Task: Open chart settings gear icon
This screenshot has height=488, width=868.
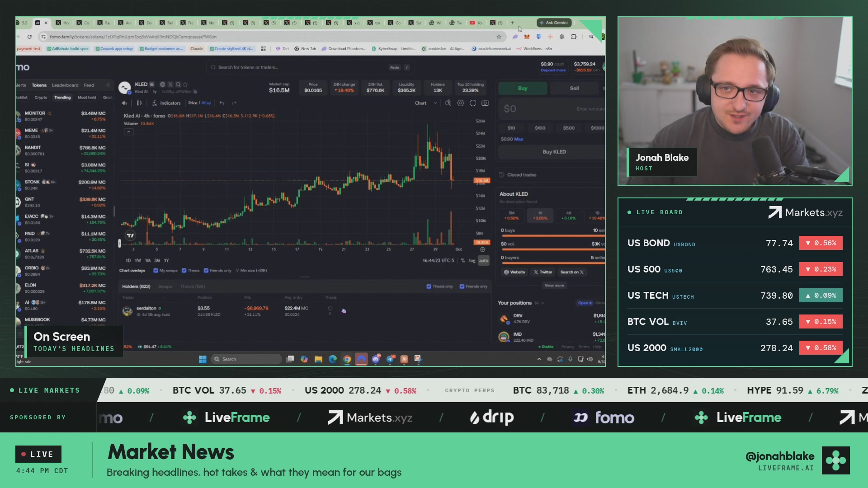Action: [x=461, y=103]
